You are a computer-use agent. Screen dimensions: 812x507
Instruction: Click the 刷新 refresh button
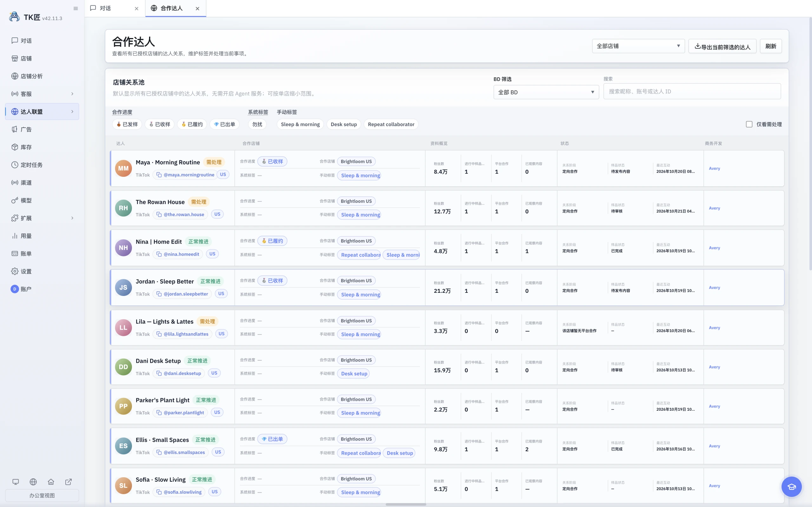tap(771, 46)
